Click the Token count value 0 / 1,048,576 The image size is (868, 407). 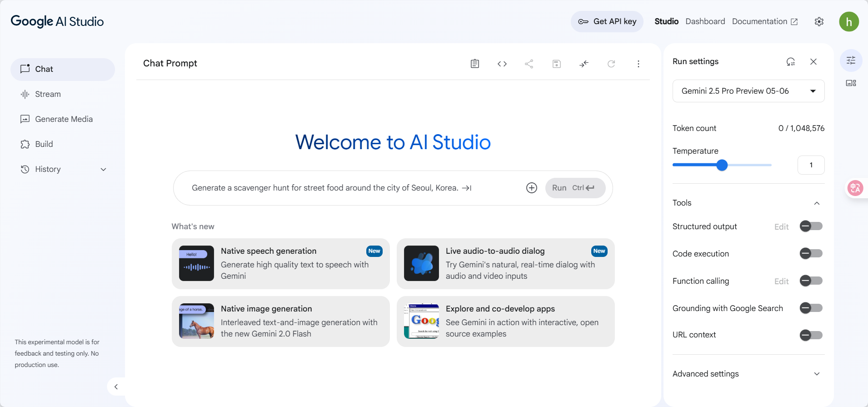tap(801, 128)
